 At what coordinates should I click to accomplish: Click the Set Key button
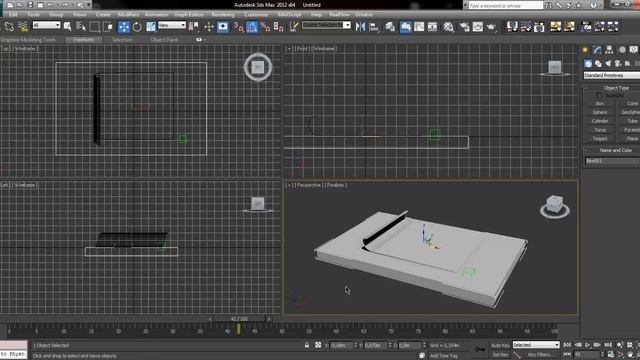coord(500,355)
